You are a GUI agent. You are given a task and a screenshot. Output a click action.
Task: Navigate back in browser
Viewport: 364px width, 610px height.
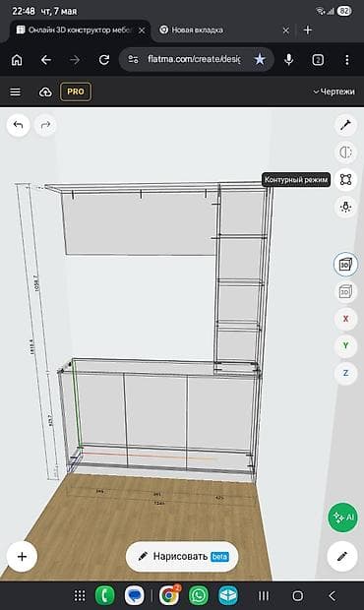point(46,60)
